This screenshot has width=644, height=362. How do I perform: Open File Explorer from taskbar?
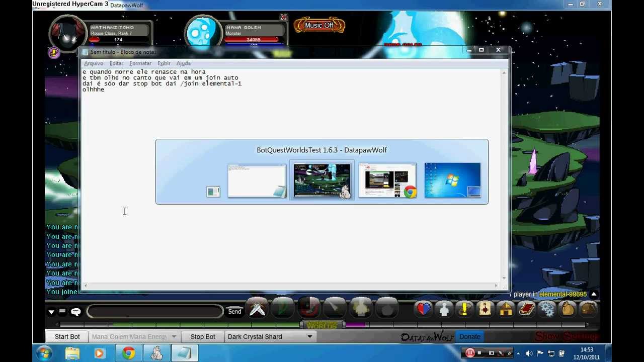tap(72, 353)
